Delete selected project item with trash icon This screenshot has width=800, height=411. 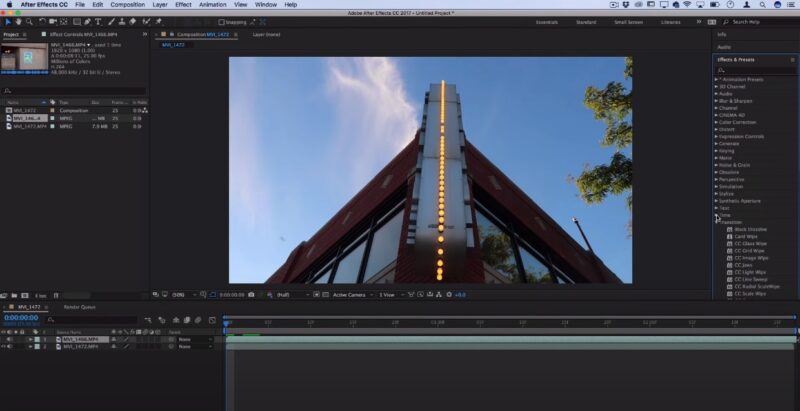click(x=56, y=296)
